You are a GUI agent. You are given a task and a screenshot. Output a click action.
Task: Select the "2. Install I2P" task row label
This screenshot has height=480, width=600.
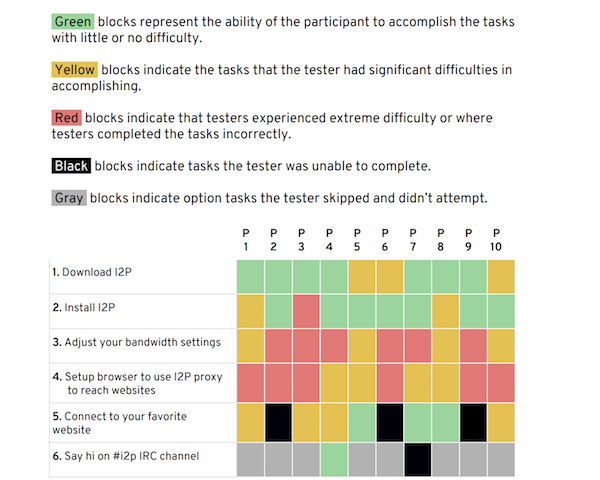[x=85, y=306]
